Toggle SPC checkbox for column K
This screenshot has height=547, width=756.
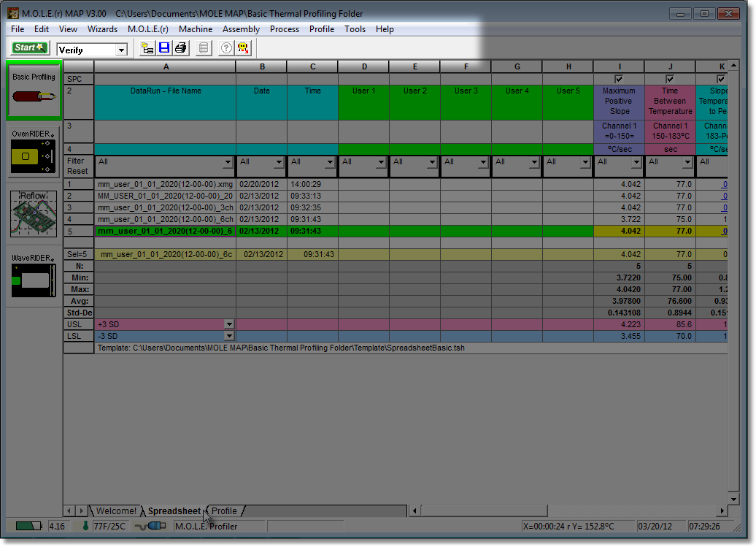point(721,79)
